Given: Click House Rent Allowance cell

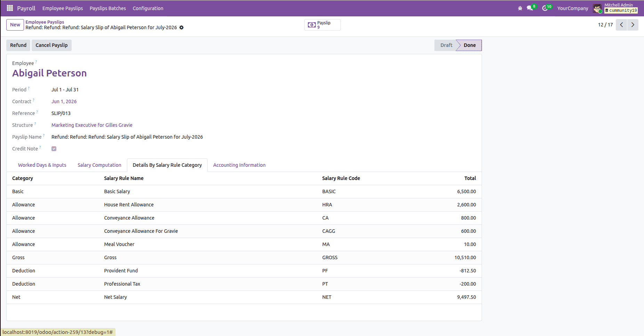Looking at the screenshot, I should pyautogui.click(x=129, y=205).
